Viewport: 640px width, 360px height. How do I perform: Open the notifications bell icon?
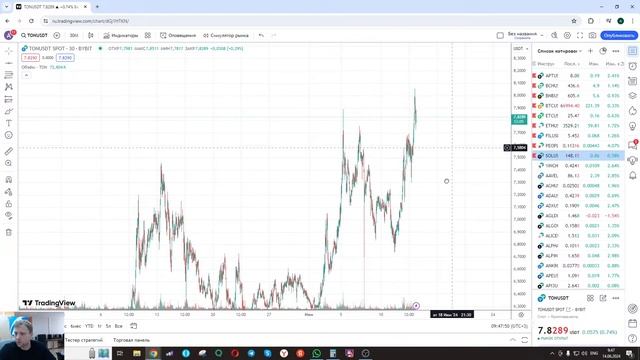(x=632, y=176)
